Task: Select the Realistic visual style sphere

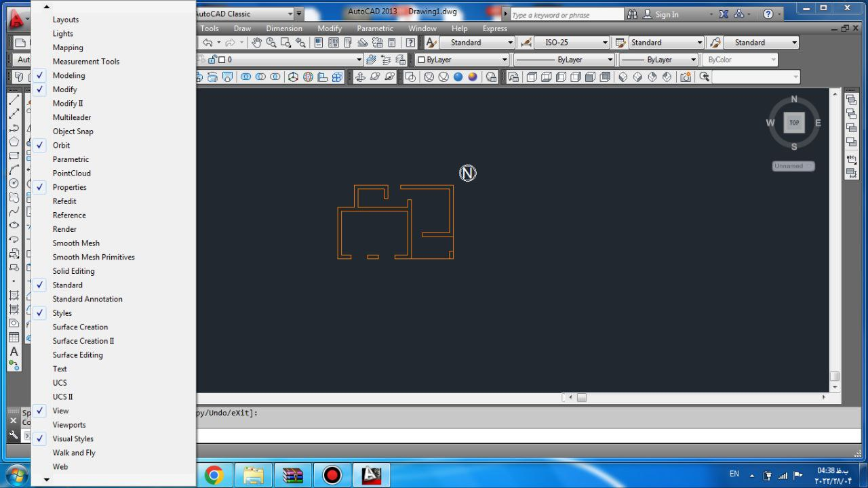Action: (458, 77)
